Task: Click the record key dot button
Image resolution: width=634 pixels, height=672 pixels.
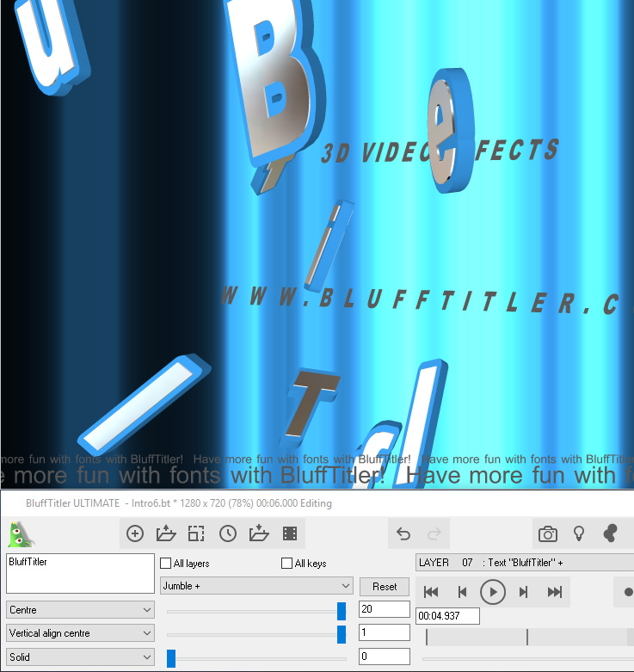Action: click(x=629, y=592)
